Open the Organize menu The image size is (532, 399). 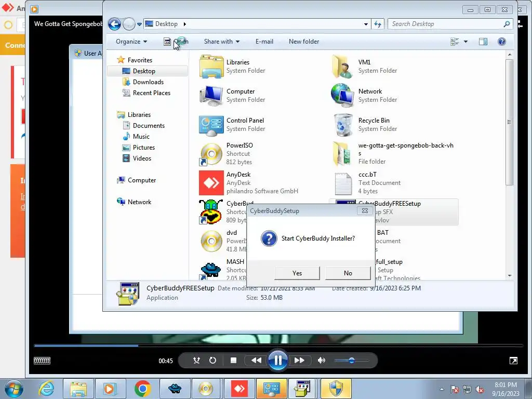pos(131,42)
